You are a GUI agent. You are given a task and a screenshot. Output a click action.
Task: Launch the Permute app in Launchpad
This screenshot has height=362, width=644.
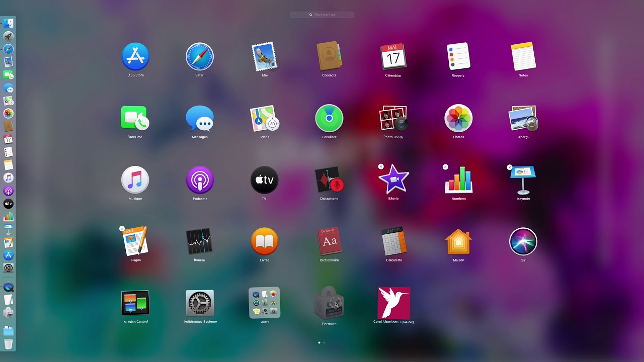329,303
